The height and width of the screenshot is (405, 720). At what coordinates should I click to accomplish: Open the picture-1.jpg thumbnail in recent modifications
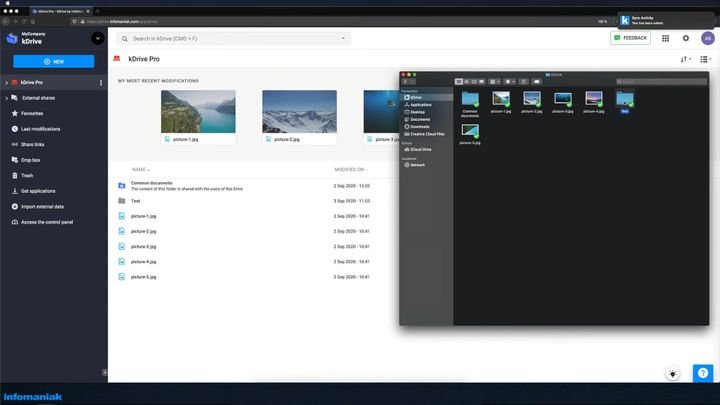pyautogui.click(x=198, y=112)
